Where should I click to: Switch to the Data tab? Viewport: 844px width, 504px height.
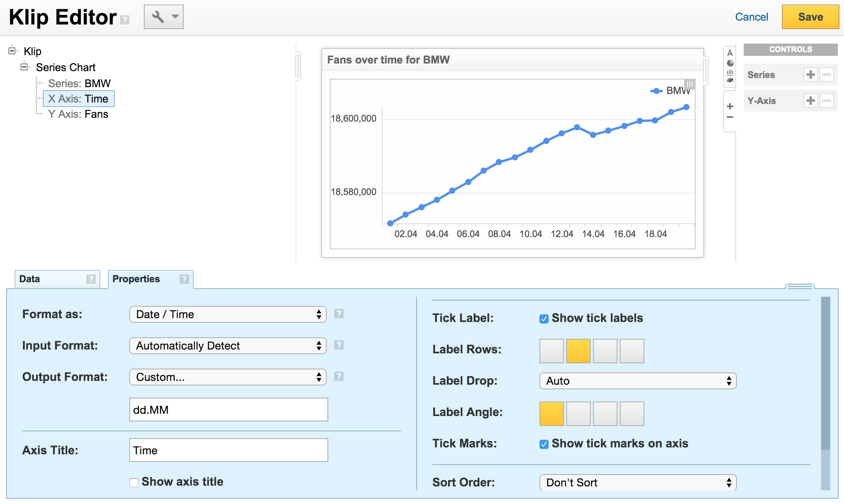pyautogui.click(x=57, y=279)
